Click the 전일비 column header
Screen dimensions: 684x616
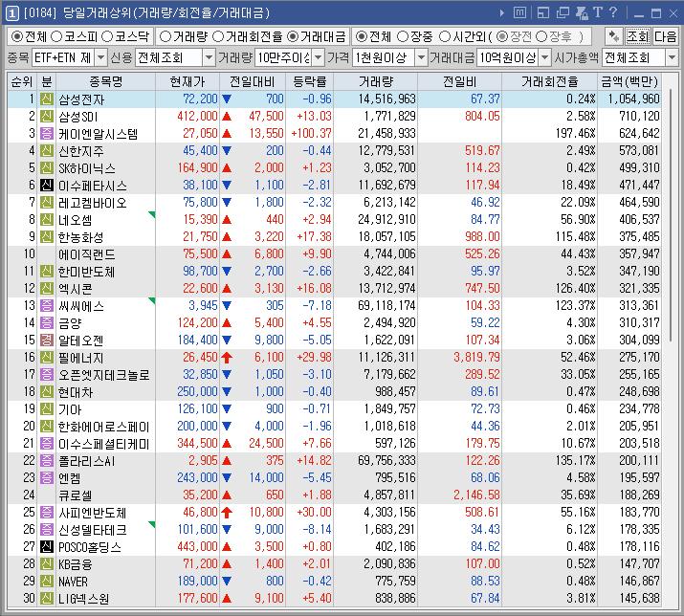[x=460, y=81]
